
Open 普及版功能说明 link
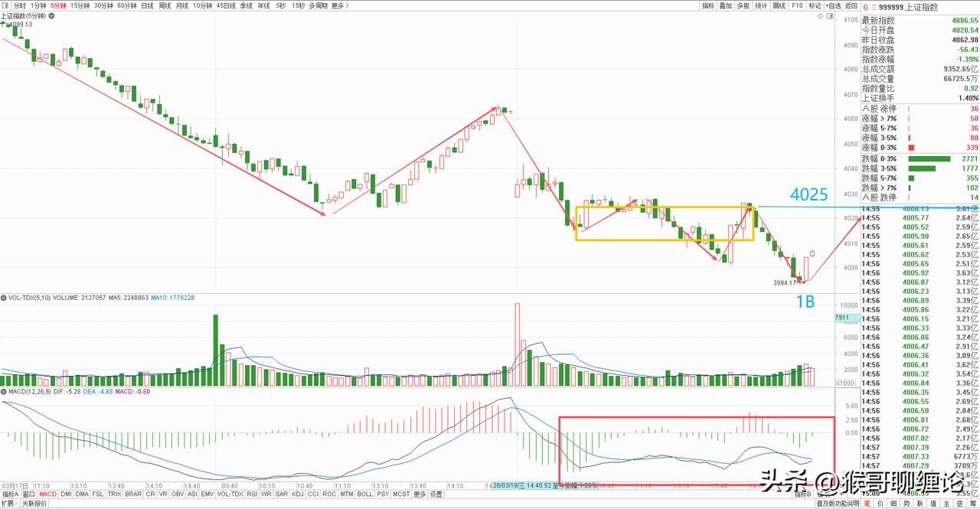pyautogui.click(x=838, y=504)
